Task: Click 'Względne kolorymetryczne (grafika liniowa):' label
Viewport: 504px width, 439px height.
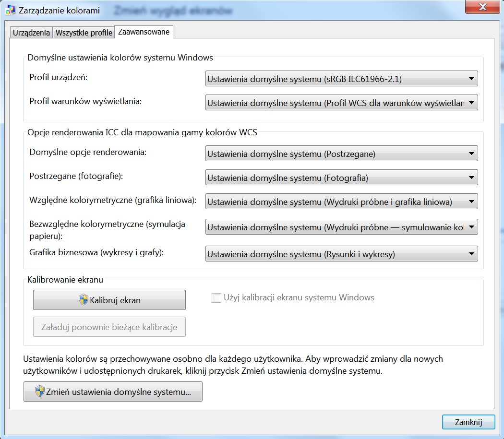Action: click(x=113, y=200)
